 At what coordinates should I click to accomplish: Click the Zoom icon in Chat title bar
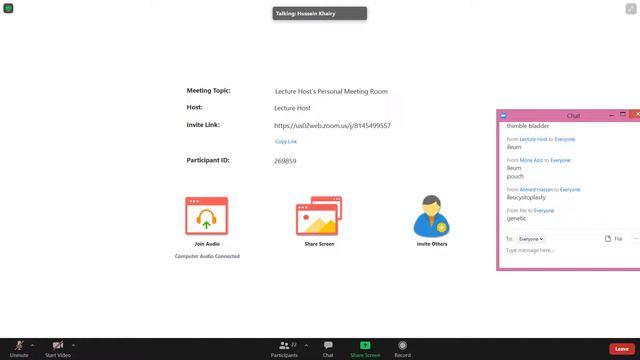pyautogui.click(x=503, y=116)
